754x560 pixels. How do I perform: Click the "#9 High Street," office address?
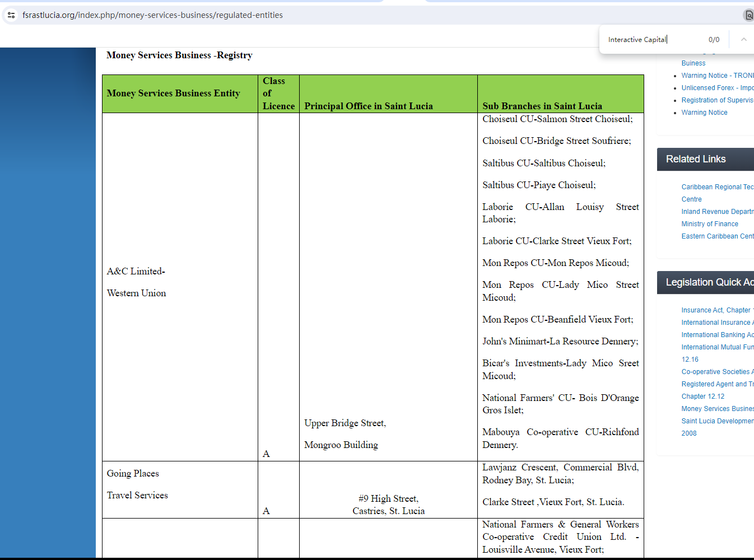[389, 498]
